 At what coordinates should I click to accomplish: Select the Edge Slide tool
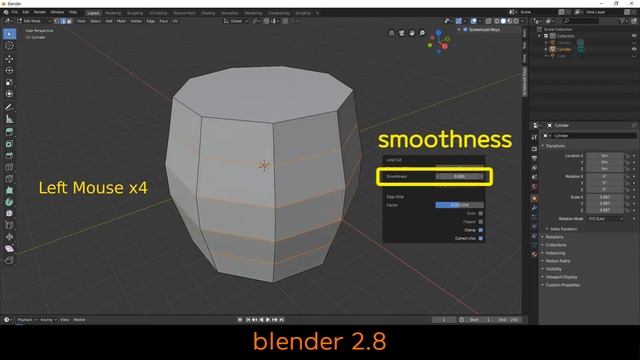point(9,225)
